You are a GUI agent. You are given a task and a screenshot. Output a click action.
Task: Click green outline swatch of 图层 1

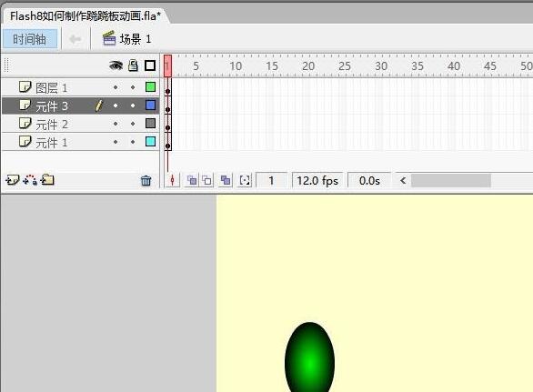click(x=150, y=87)
